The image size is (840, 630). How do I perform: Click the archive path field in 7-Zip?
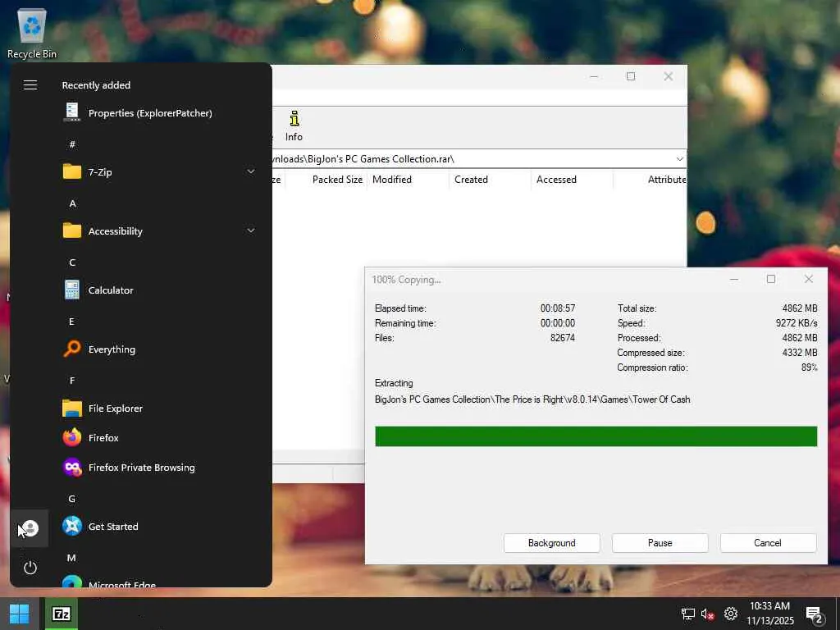click(472, 159)
